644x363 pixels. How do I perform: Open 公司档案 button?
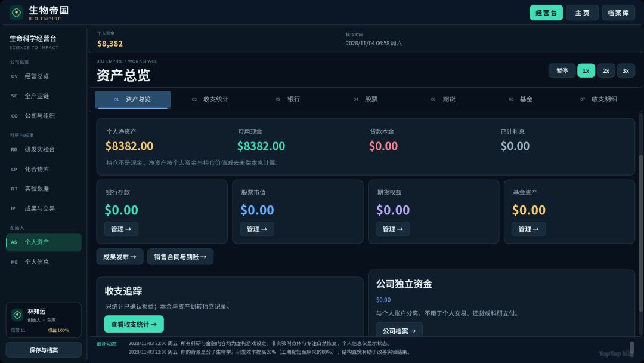tap(399, 331)
